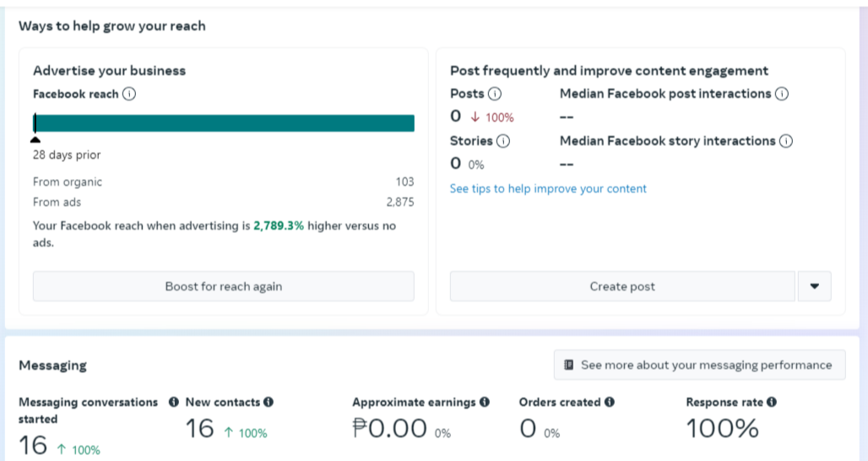Open See tips to help improve your content
The height and width of the screenshot is (461, 868).
pos(548,189)
